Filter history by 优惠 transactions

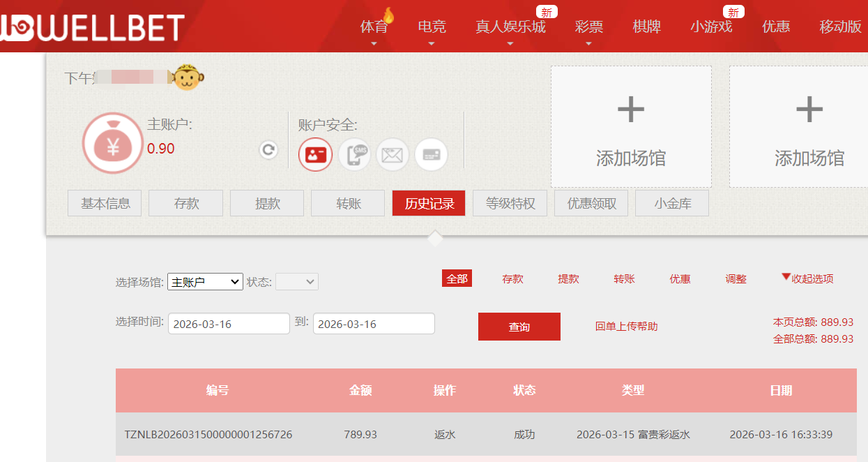pos(680,278)
